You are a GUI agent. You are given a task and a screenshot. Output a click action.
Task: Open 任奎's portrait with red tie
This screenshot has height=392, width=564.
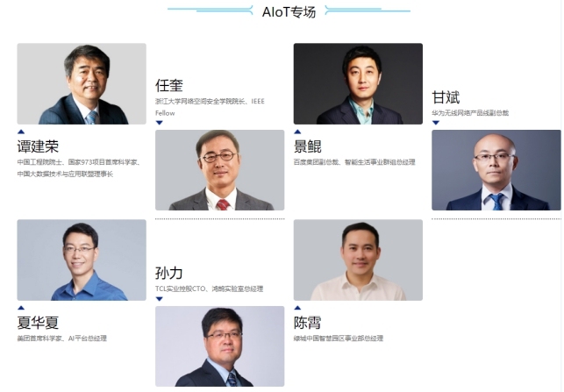pos(220,170)
